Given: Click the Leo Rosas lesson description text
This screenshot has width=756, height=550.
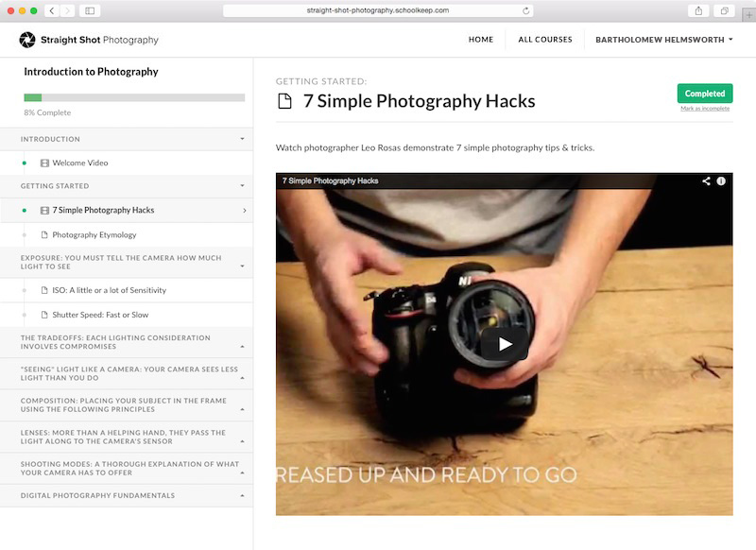Looking at the screenshot, I should click(435, 147).
